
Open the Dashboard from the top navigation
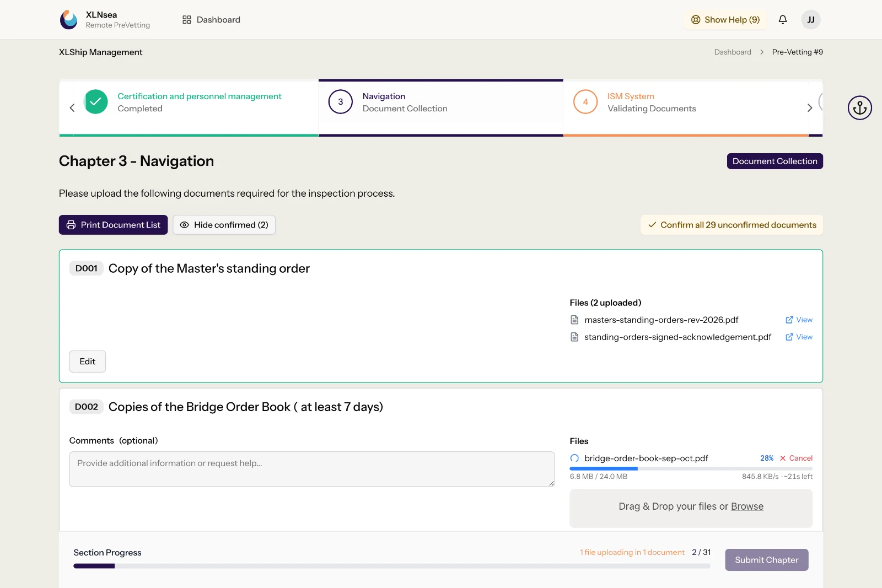[x=211, y=20]
